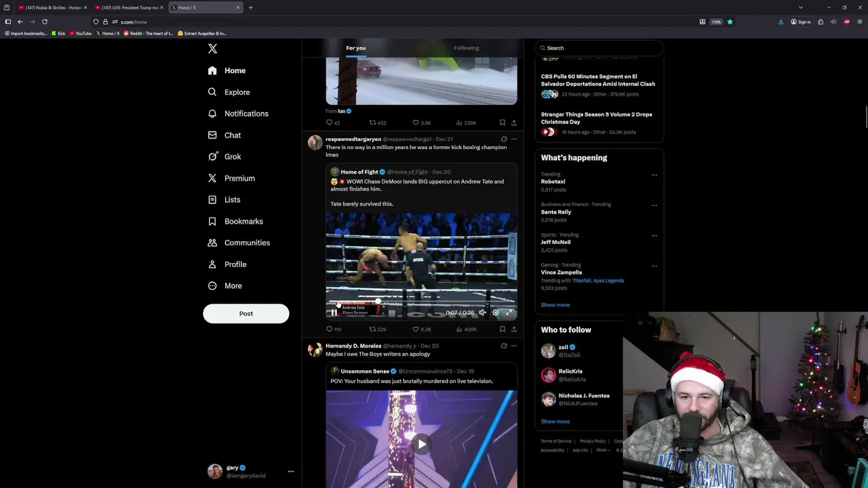Open fight video playback settings gear
The height and width of the screenshot is (488, 868).
pos(496,312)
